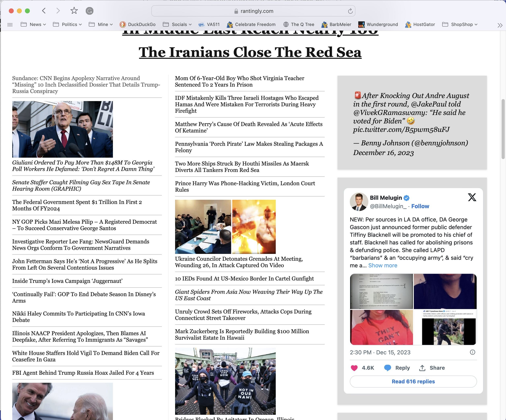Open 10 IEDs Found At US-Mexico Border
The width and height of the screenshot is (506, 420).
pyautogui.click(x=244, y=278)
